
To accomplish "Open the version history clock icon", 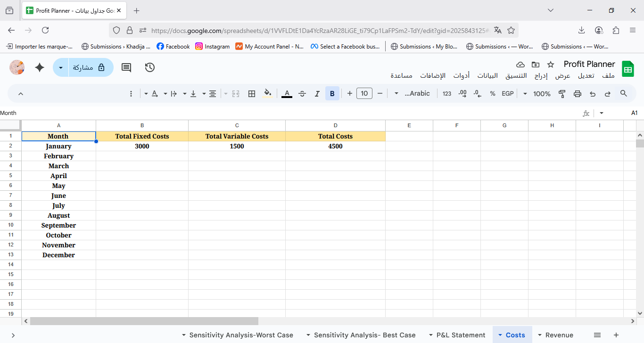I will point(150,67).
